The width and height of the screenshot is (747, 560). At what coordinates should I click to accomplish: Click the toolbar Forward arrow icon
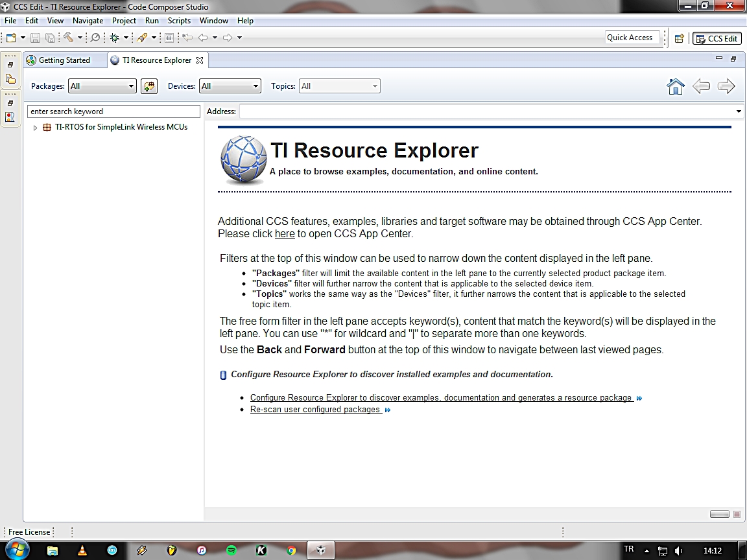click(228, 37)
